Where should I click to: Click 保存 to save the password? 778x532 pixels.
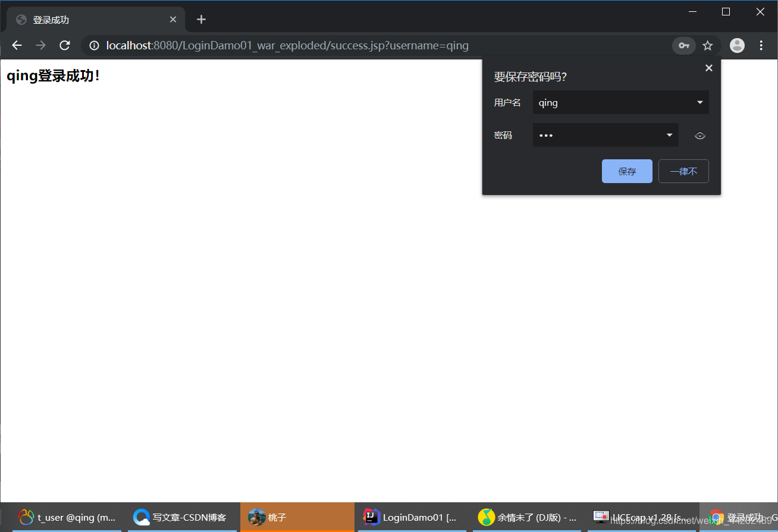[x=627, y=171]
